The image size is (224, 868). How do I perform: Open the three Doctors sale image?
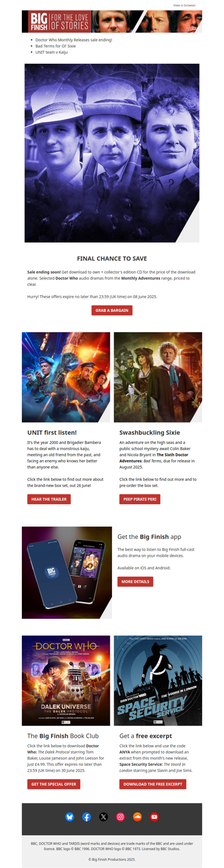tap(112, 153)
